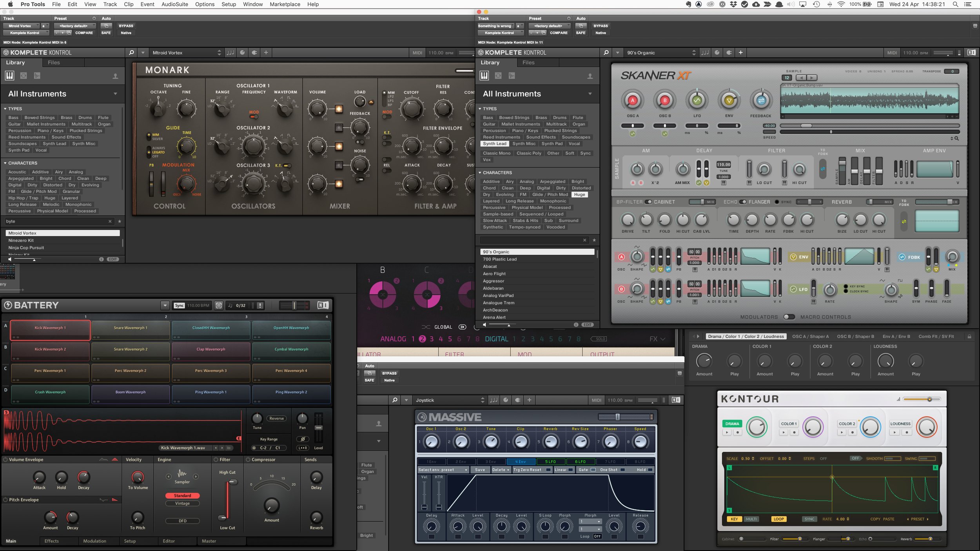This screenshot has height=551, width=980.
Task: Click the plus icon to add a plugin page
Action: click(x=266, y=52)
